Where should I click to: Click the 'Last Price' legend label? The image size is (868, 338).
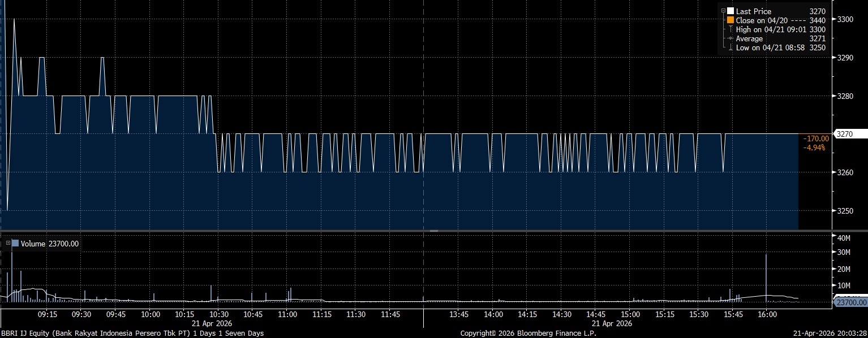tap(753, 11)
